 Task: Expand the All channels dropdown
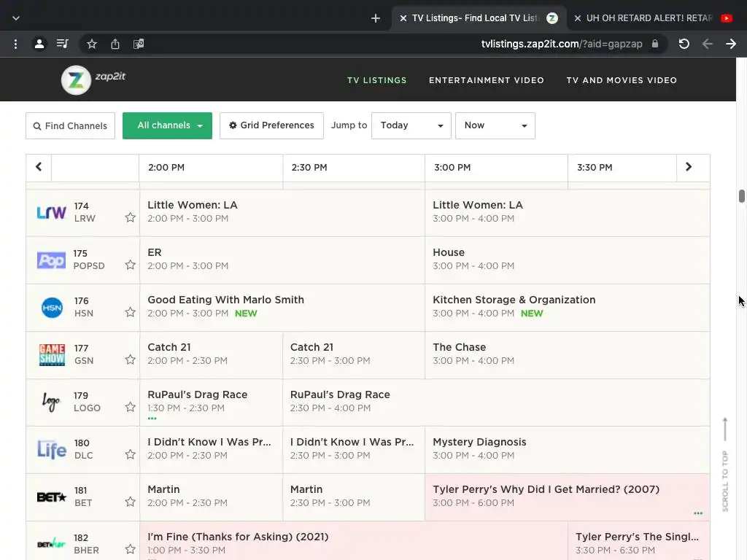click(x=167, y=125)
